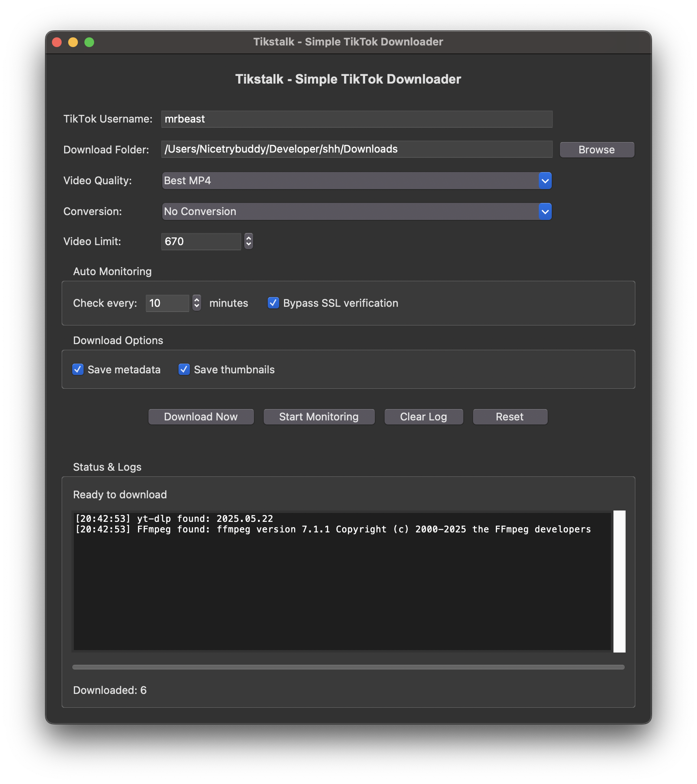
Task: Click the Download Folder path field
Action: (357, 149)
